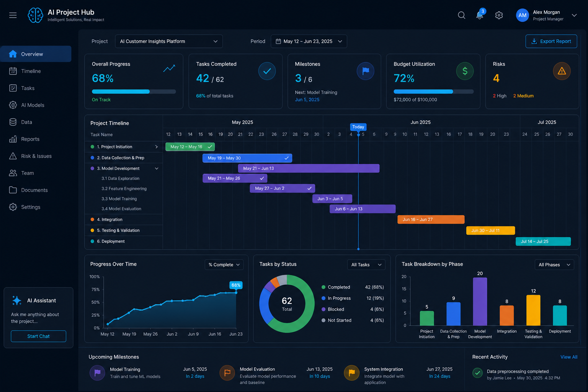Screen dimensions: 588x392
Task: Open the hamburger navigation menu
Action: pyautogui.click(x=13, y=15)
